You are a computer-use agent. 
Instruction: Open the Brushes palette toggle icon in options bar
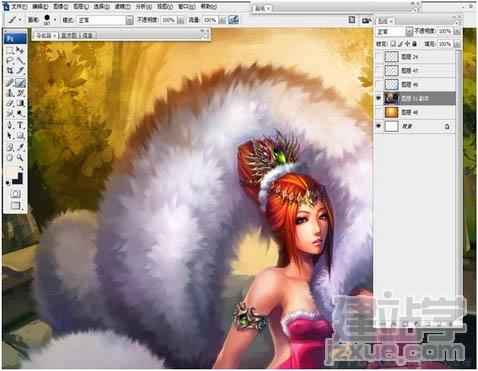tap(352, 20)
